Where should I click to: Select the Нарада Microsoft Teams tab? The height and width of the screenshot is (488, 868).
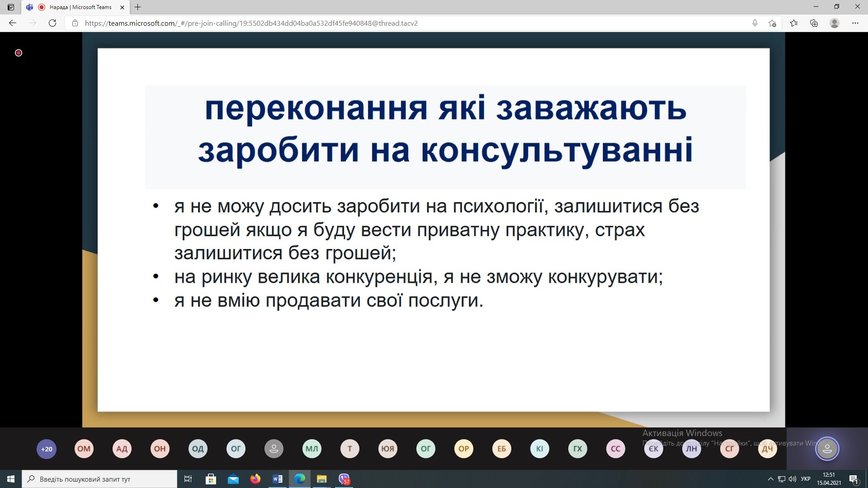pos(80,7)
